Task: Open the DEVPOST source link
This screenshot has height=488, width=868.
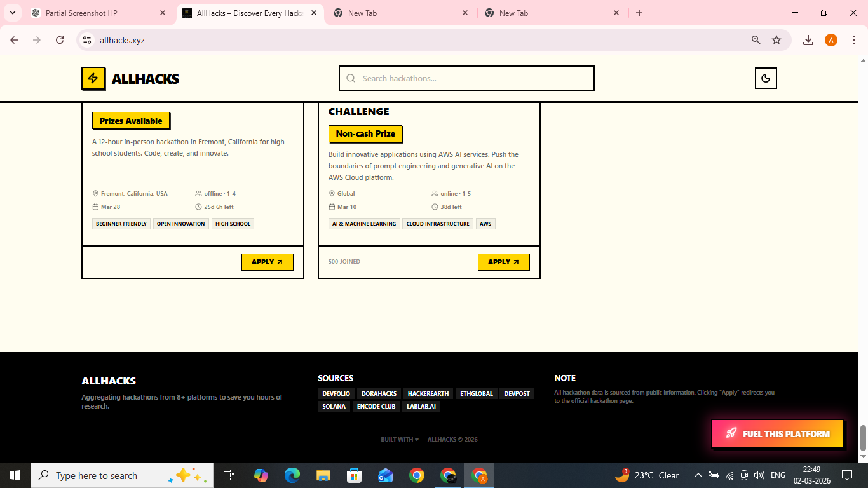Action: 517,393
